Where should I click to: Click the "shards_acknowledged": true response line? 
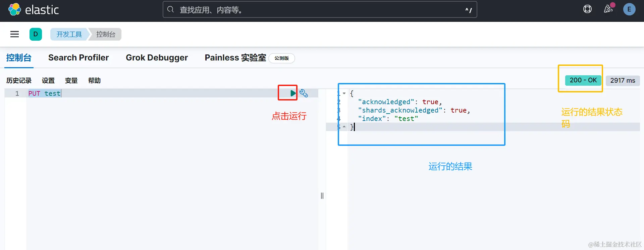[x=414, y=110]
